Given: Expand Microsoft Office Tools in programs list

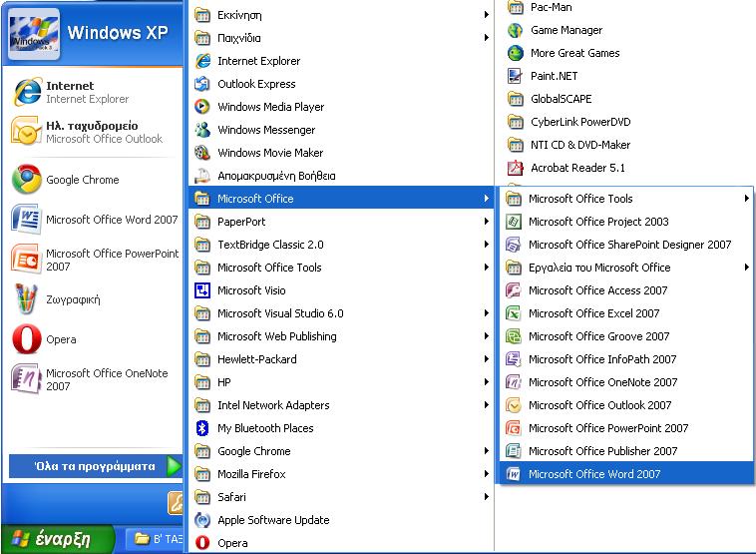Looking at the screenshot, I should pyautogui.click(x=342, y=268).
